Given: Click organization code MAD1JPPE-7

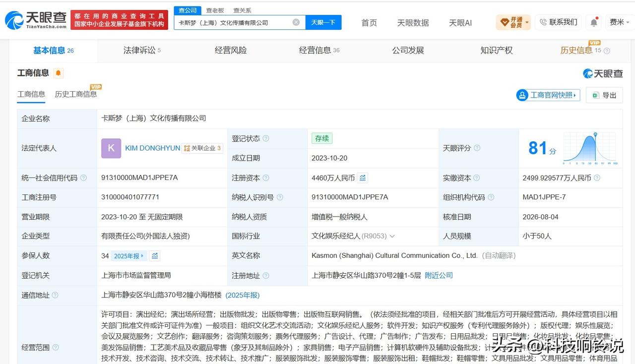Looking at the screenshot, I should tap(544, 197).
